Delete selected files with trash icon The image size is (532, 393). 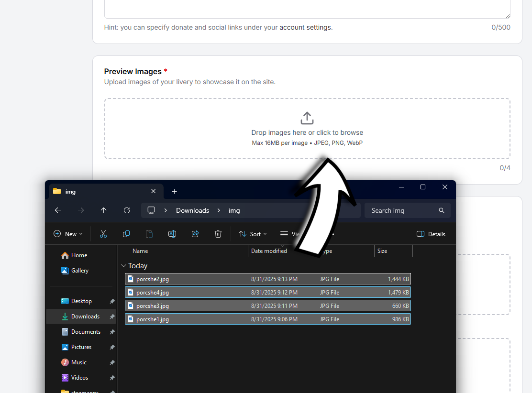218,234
